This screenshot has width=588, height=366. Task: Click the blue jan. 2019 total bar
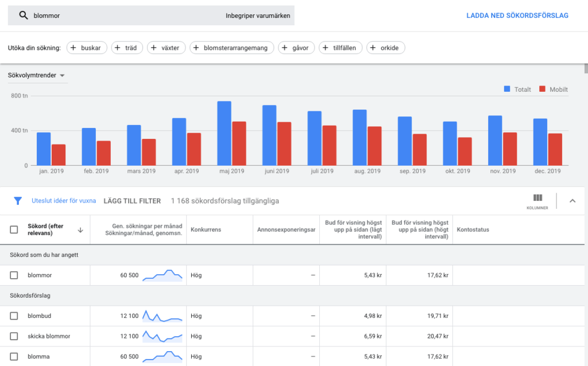[x=44, y=149]
